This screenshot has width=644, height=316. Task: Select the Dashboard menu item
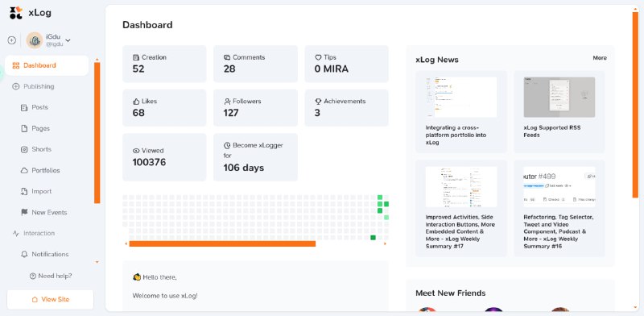tap(47, 65)
